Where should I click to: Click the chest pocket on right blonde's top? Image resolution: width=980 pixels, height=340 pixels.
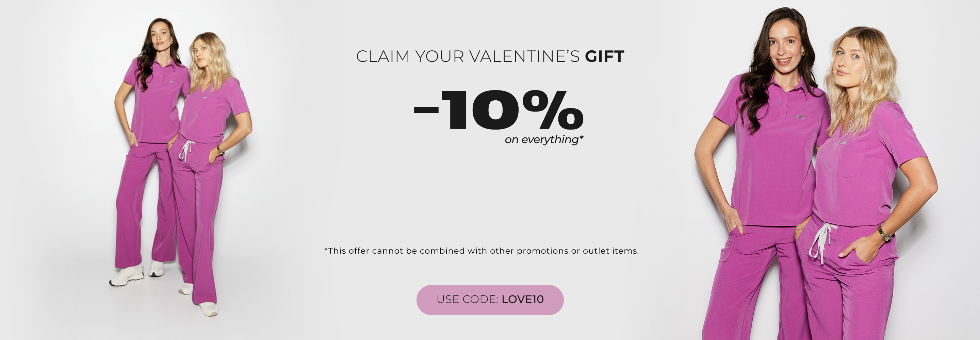(x=850, y=159)
